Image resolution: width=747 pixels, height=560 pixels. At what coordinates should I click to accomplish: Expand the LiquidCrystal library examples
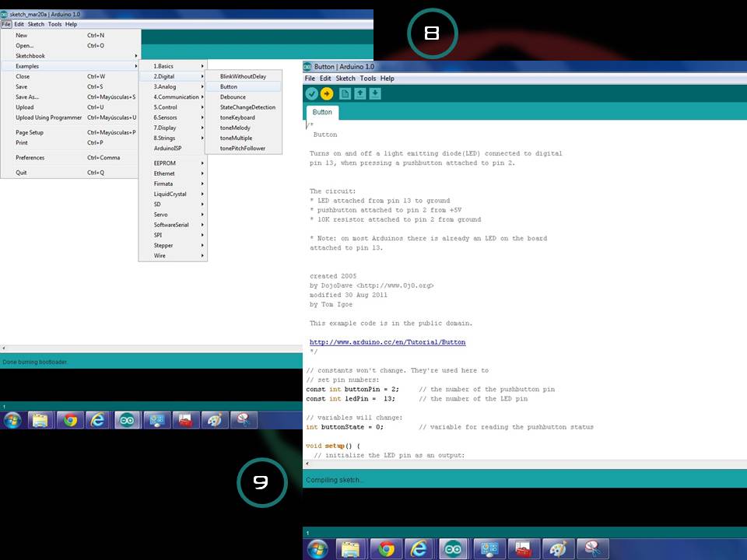(173, 194)
